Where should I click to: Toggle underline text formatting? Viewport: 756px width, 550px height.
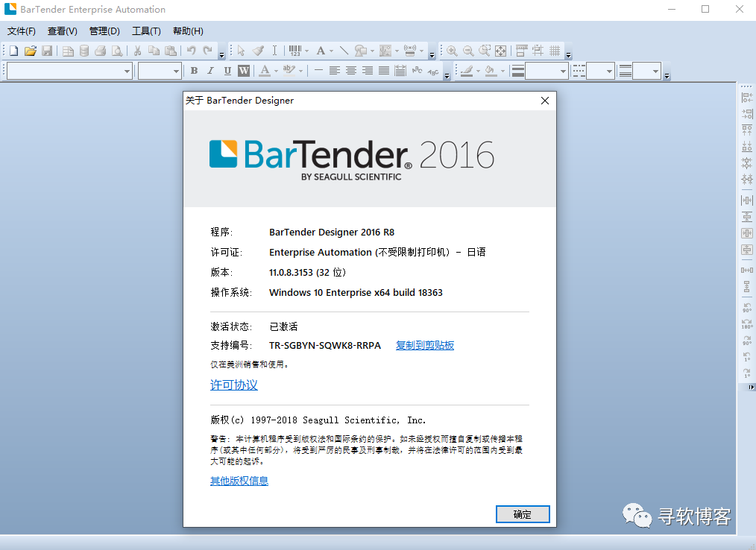point(227,70)
